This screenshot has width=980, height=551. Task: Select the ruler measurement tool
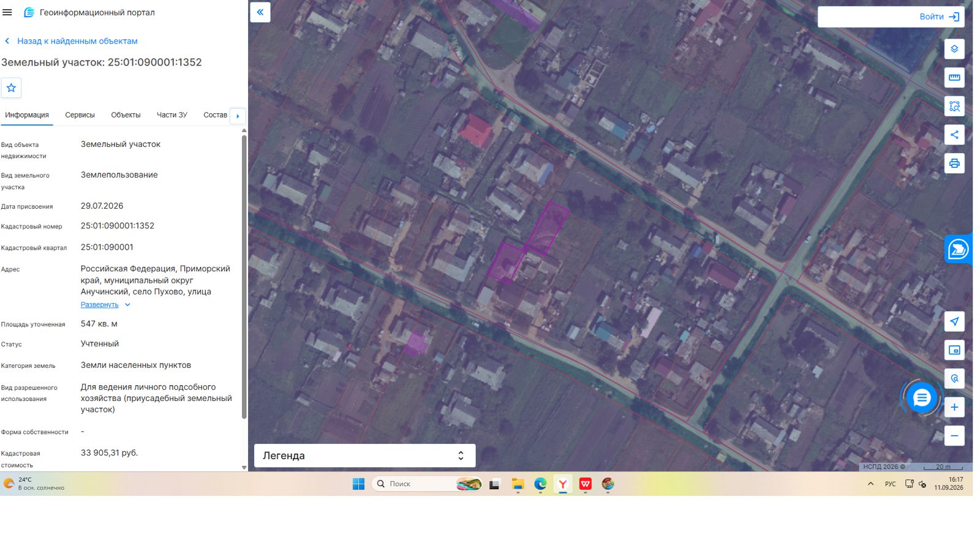pos(954,78)
